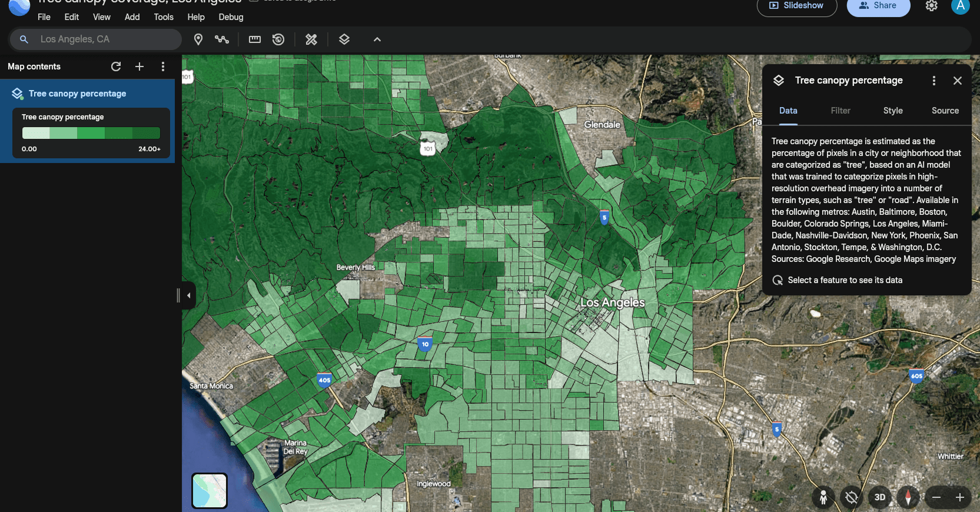Open the Help menu

pyautogui.click(x=196, y=17)
